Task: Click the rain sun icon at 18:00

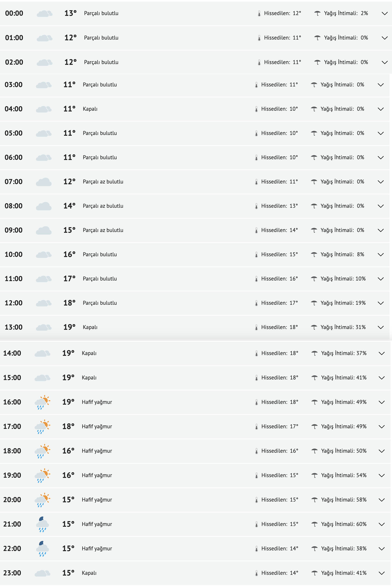Action: pyautogui.click(x=42, y=451)
